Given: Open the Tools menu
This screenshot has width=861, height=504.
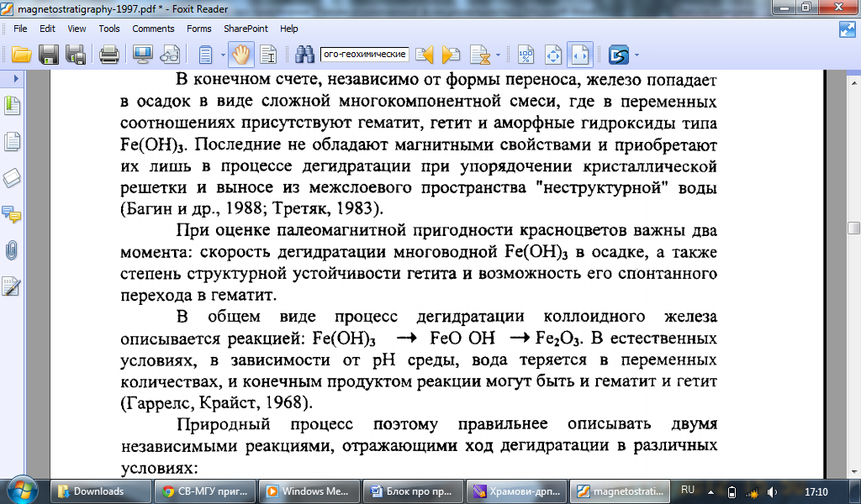Looking at the screenshot, I should [x=109, y=29].
